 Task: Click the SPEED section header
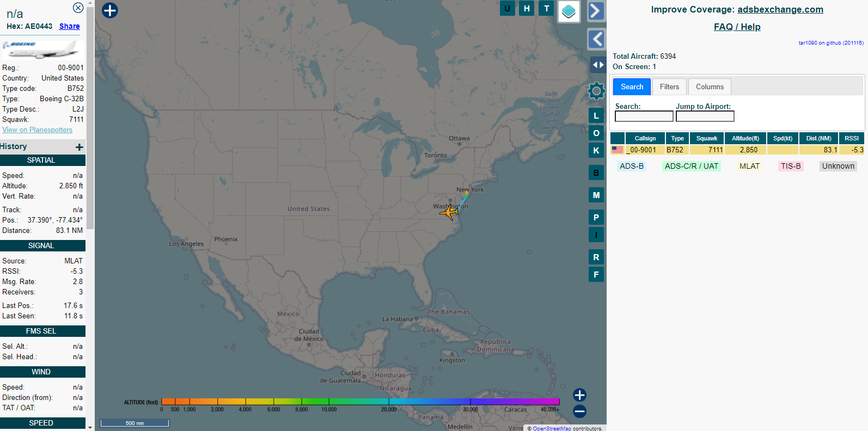pos(42,423)
